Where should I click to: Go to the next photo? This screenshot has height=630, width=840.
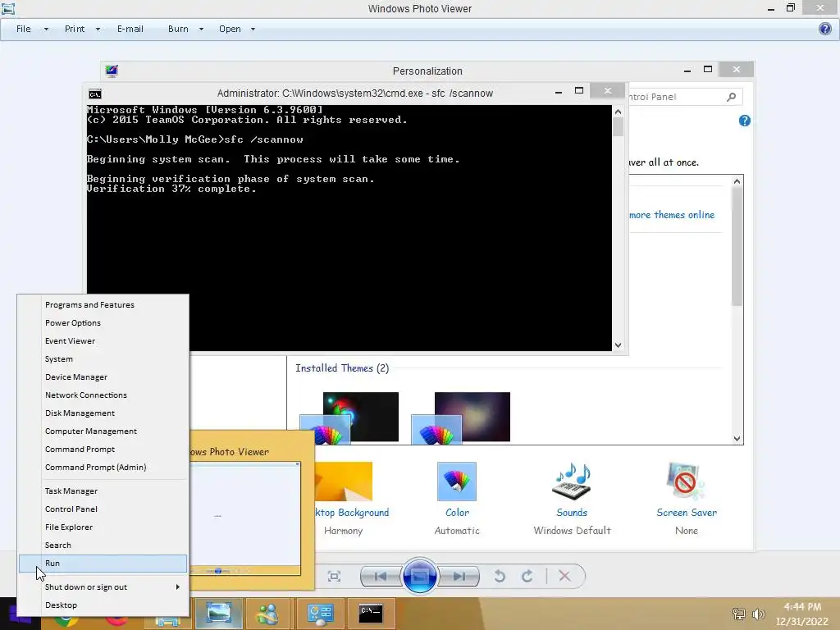(x=459, y=577)
